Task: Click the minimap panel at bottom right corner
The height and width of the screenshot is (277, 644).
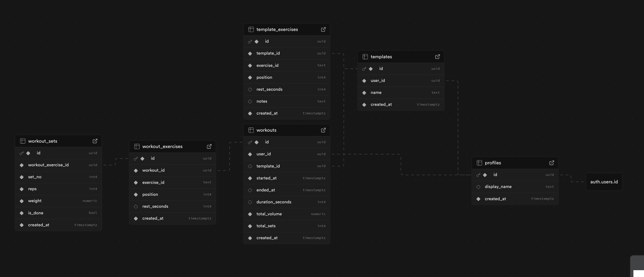Action: point(637,267)
